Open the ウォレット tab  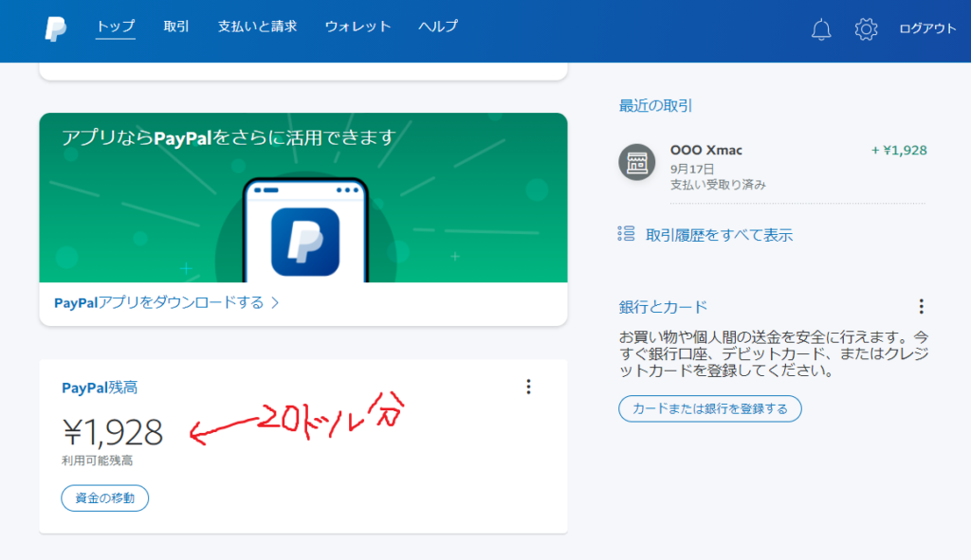(357, 27)
